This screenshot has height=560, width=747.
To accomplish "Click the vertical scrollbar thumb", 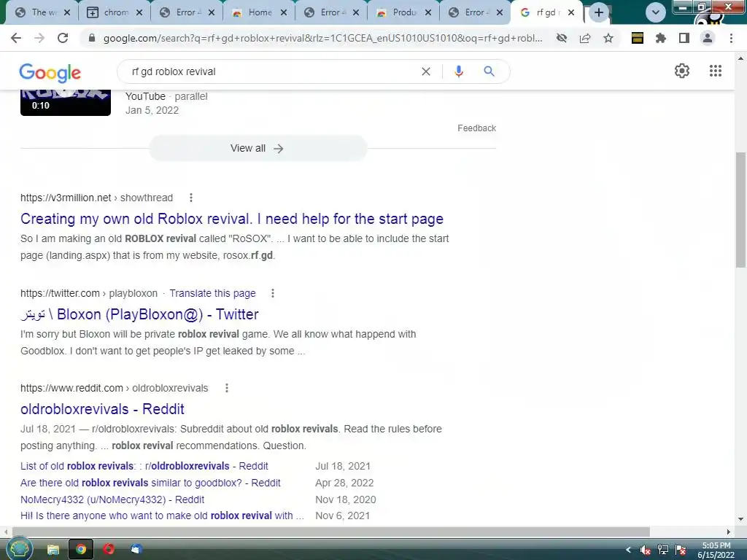I will click(x=740, y=209).
